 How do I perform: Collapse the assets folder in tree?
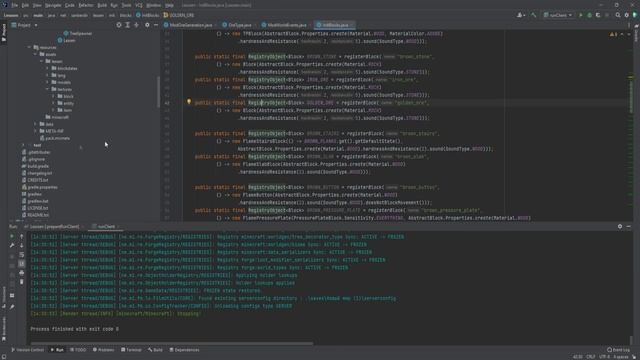[36, 54]
